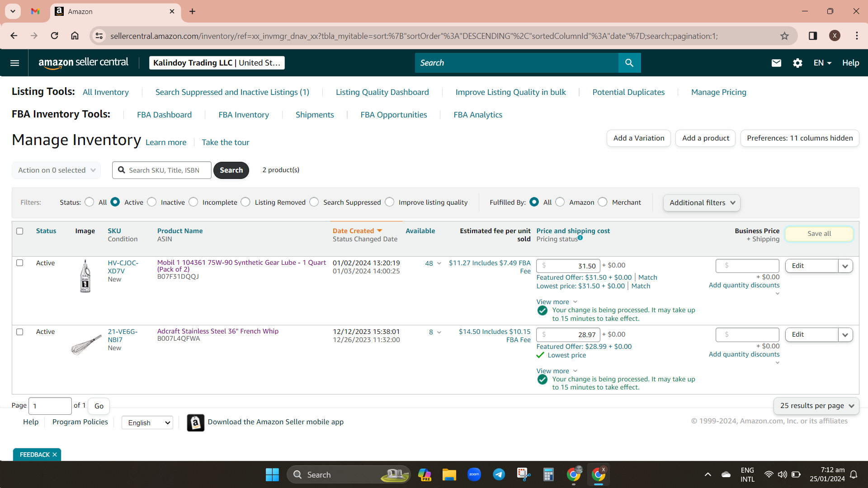
Task: View site information icon in address bar
Action: click(x=99, y=36)
